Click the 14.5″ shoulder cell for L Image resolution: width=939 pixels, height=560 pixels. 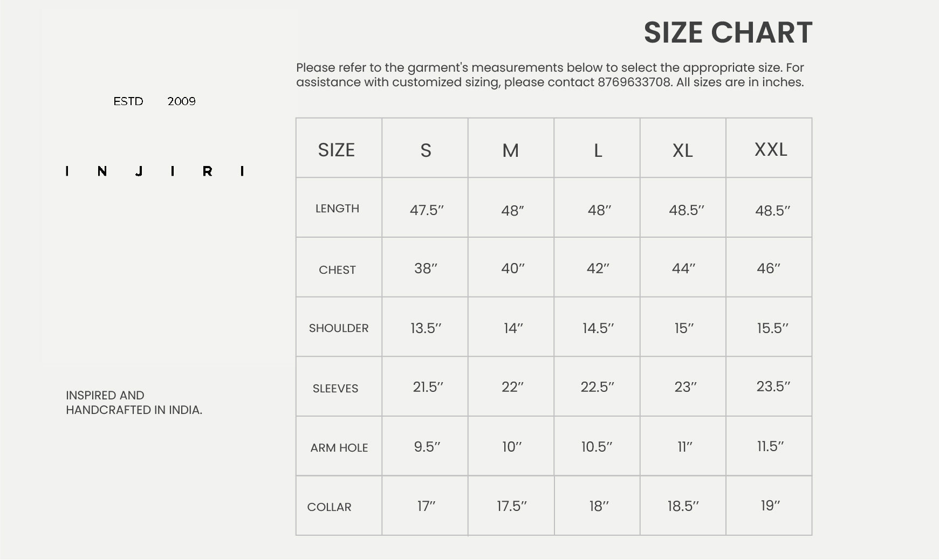pyautogui.click(x=598, y=328)
